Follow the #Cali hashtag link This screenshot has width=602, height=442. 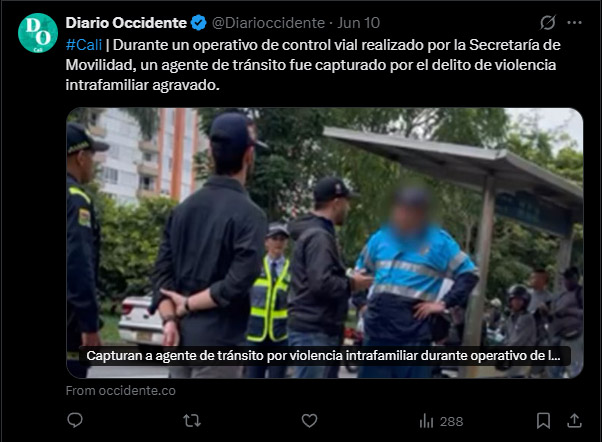pos(84,45)
